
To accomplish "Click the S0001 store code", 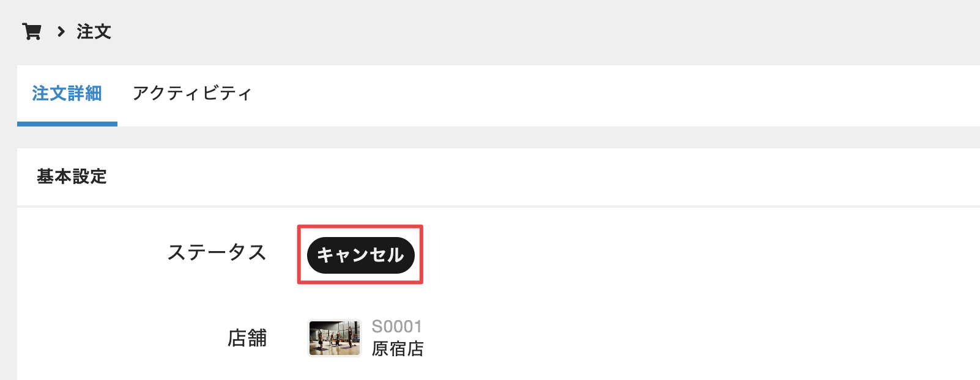I will [x=397, y=326].
